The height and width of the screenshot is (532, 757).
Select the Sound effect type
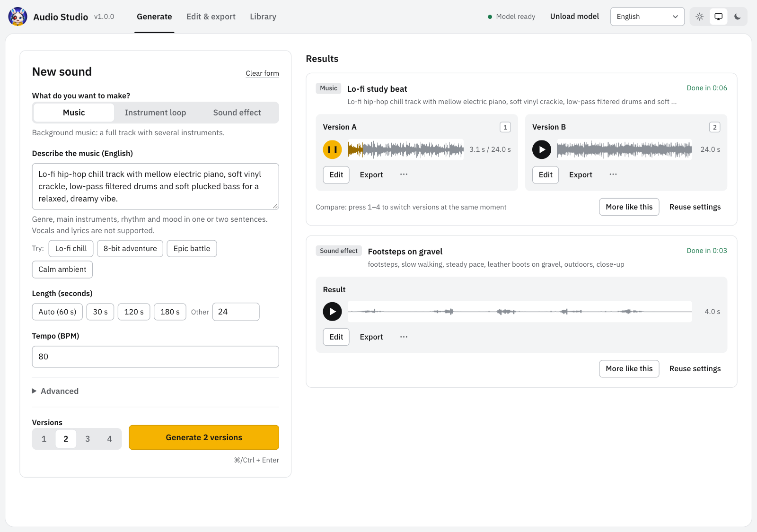pyautogui.click(x=237, y=113)
